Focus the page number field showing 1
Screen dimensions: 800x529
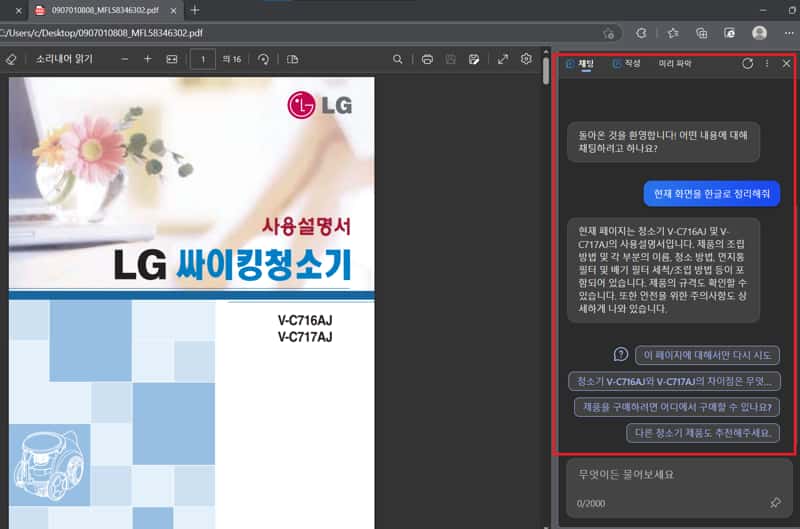[x=203, y=60]
